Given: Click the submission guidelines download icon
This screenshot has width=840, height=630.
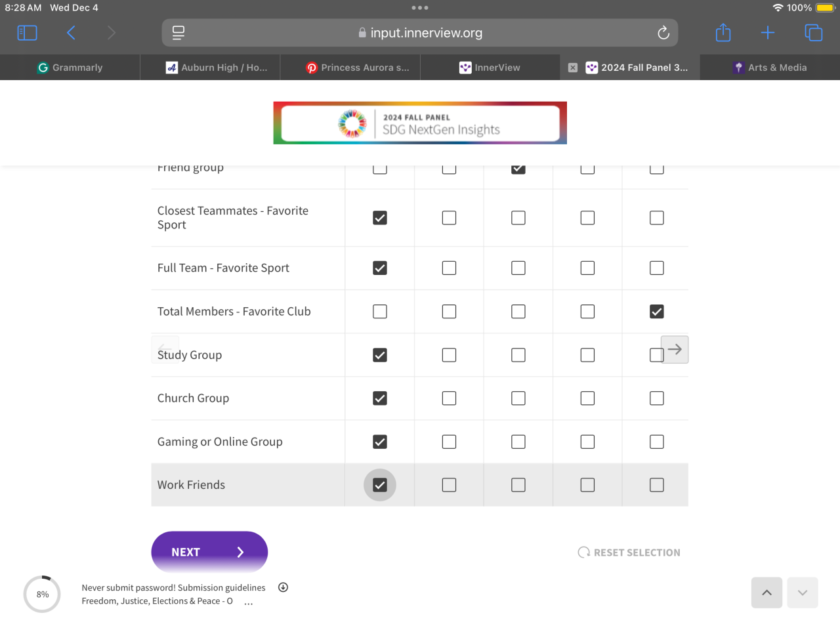Looking at the screenshot, I should click(x=283, y=587).
